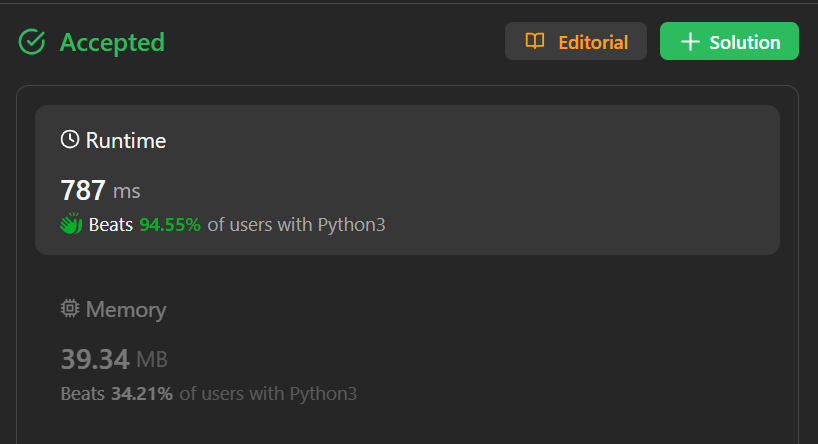The width and height of the screenshot is (818, 444).
Task: Switch to the Memory heading text
Action: click(x=126, y=310)
